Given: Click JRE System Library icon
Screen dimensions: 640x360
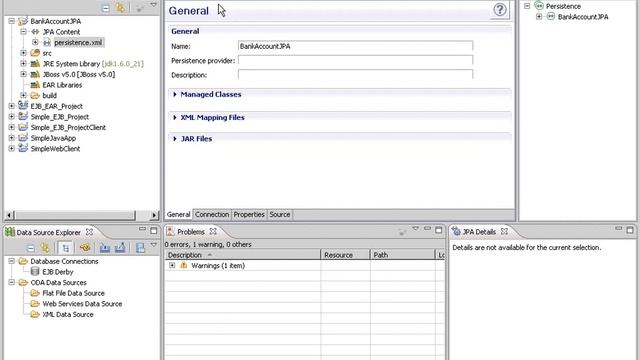Looking at the screenshot, I should click(35, 64).
